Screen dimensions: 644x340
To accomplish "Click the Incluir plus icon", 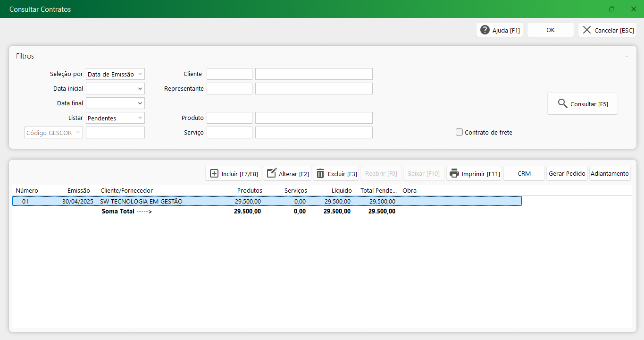I will 214,174.
